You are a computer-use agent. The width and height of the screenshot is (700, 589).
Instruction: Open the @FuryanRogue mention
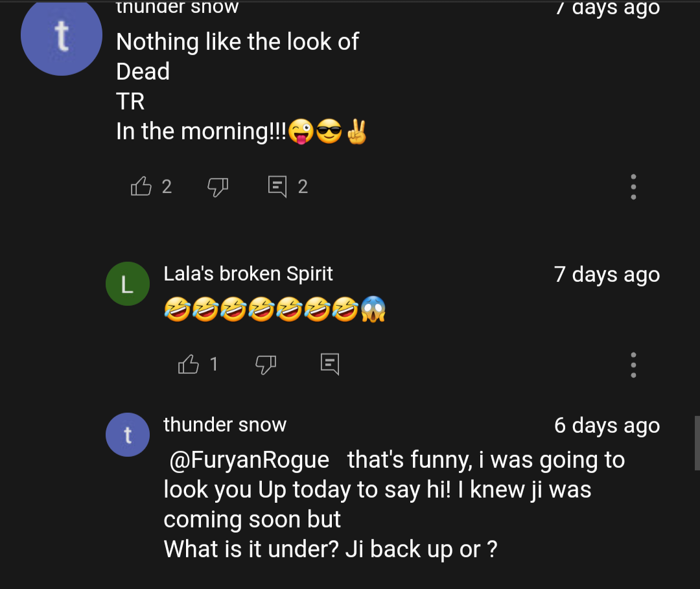coord(249,460)
